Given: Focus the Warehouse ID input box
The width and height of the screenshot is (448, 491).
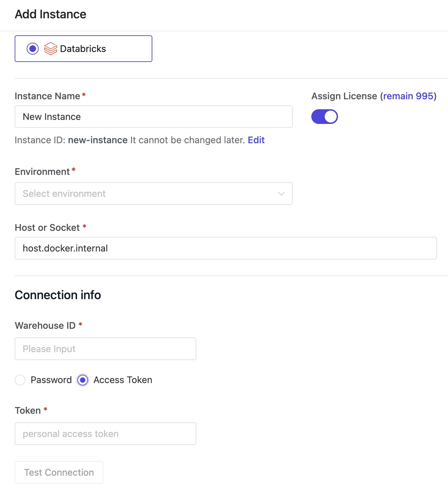Looking at the screenshot, I should click(x=105, y=349).
